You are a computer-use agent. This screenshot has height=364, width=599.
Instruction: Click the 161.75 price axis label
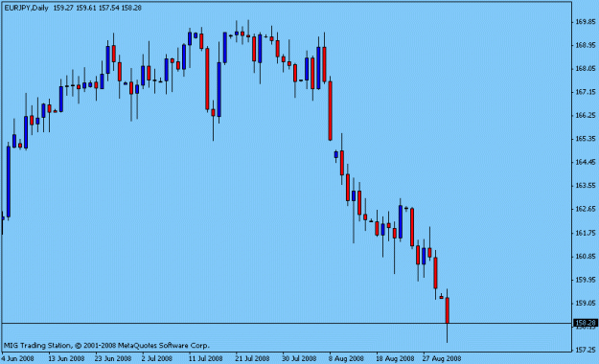(x=586, y=233)
